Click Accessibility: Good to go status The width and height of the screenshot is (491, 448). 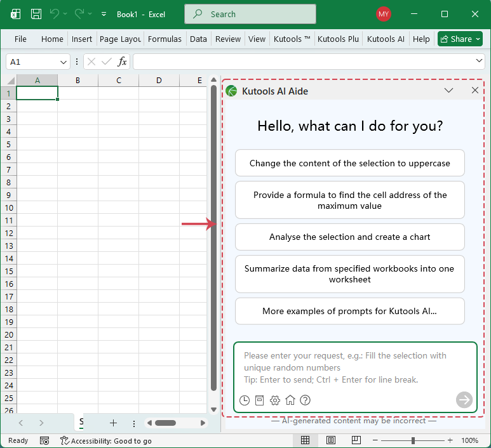(106, 441)
